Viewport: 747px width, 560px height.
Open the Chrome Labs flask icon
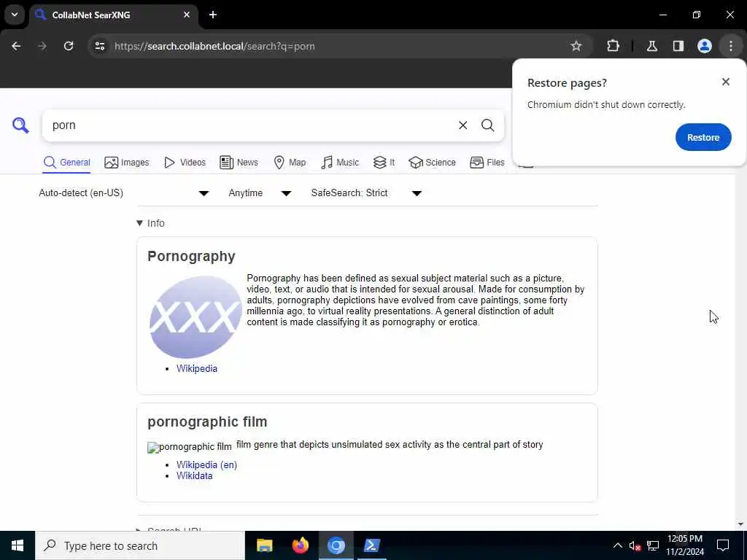point(651,46)
